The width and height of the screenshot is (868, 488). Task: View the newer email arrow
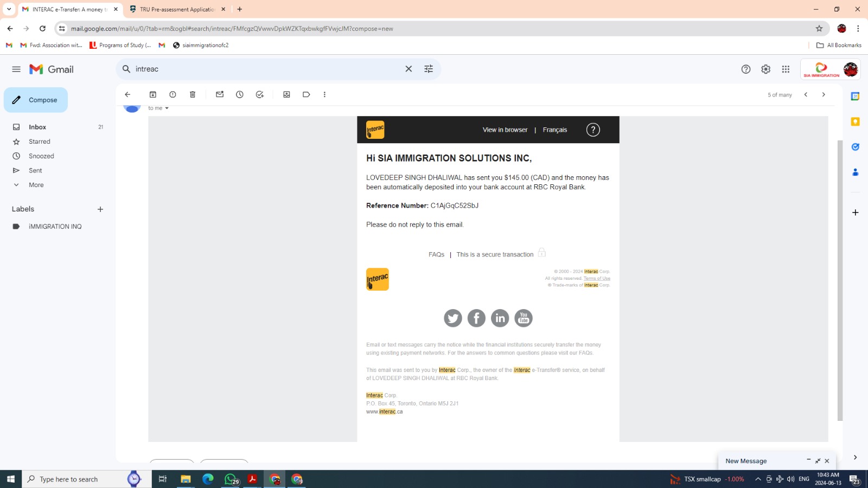pyautogui.click(x=806, y=94)
